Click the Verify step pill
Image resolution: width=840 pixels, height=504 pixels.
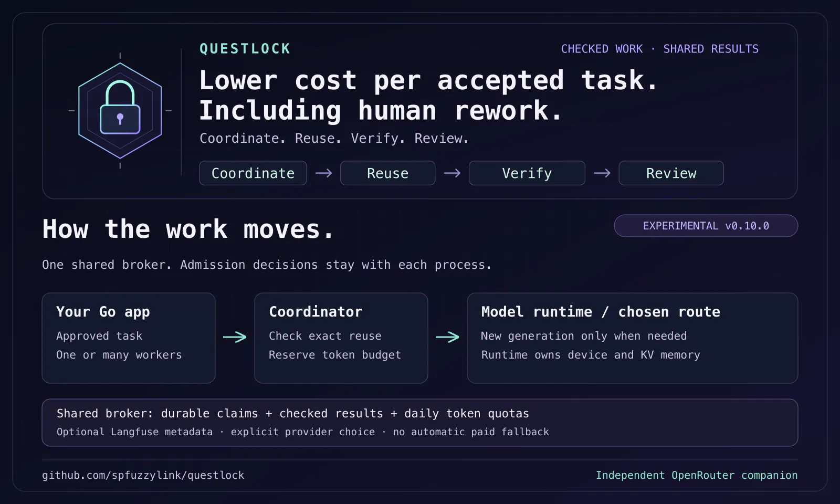pyautogui.click(x=527, y=173)
